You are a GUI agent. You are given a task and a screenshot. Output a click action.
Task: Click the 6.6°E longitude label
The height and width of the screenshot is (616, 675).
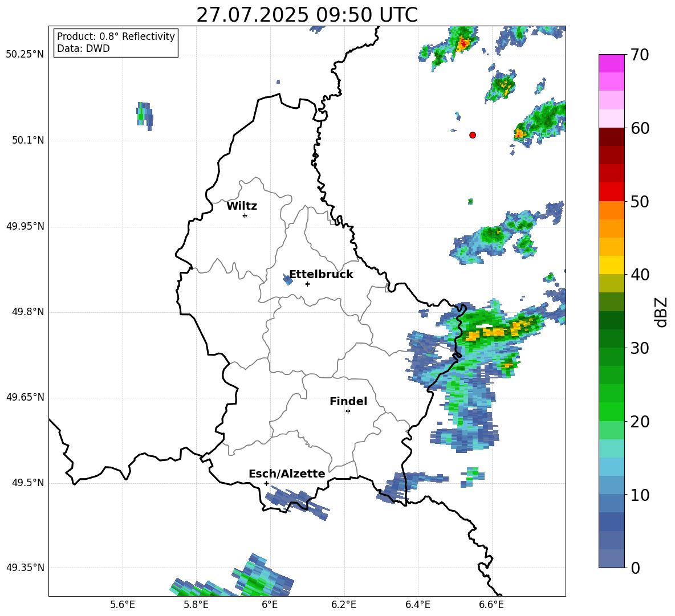[x=491, y=605]
